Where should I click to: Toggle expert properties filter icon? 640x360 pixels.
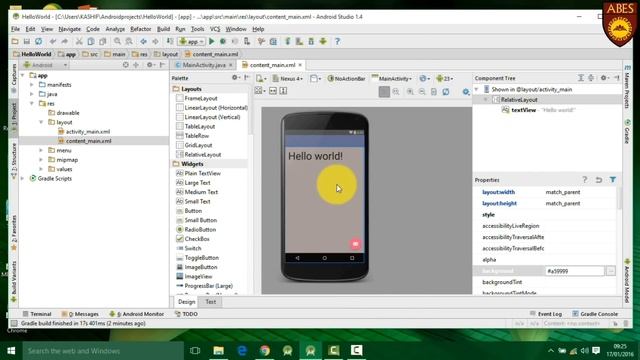pos(612,180)
